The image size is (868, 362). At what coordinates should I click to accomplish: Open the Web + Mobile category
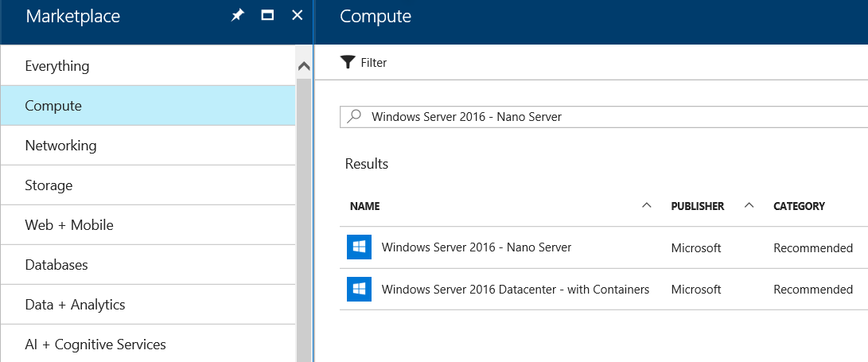click(148, 224)
